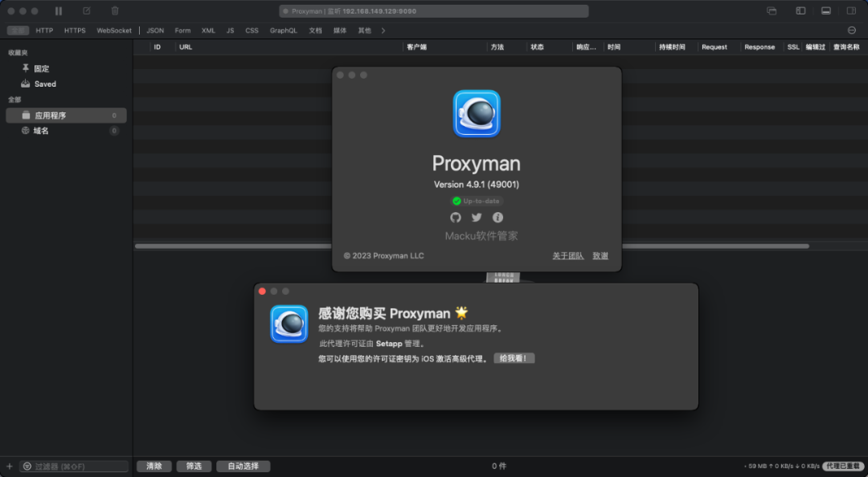Screen dimensions: 868x477
Task: Open GitHub icon in About window
Action: [456, 218]
